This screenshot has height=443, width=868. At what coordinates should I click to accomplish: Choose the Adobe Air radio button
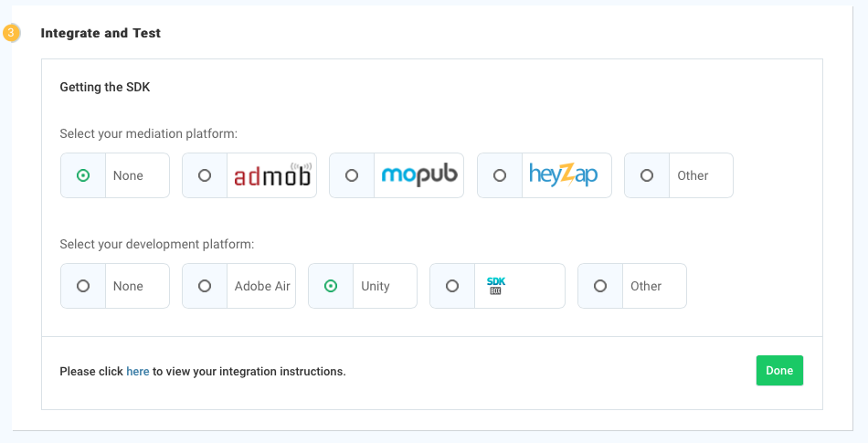(205, 286)
